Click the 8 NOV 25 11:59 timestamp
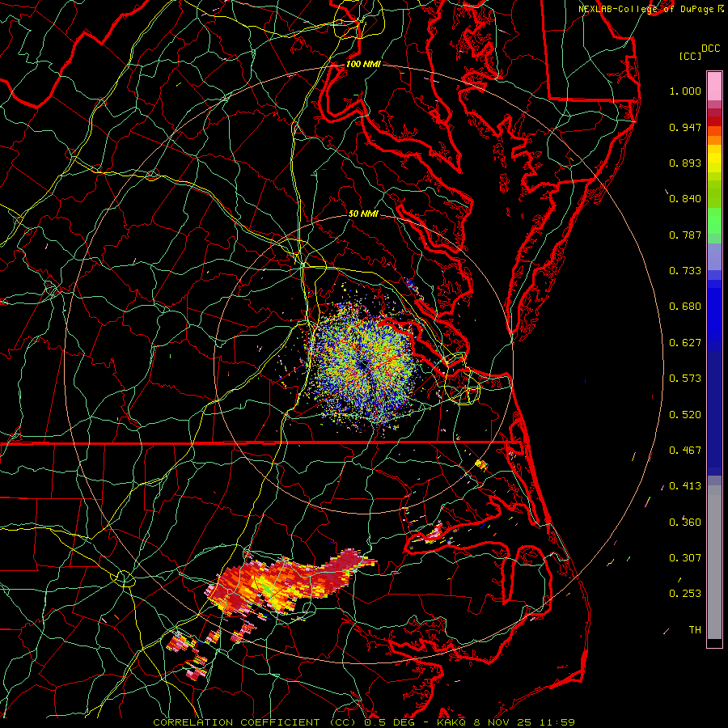 [524, 722]
